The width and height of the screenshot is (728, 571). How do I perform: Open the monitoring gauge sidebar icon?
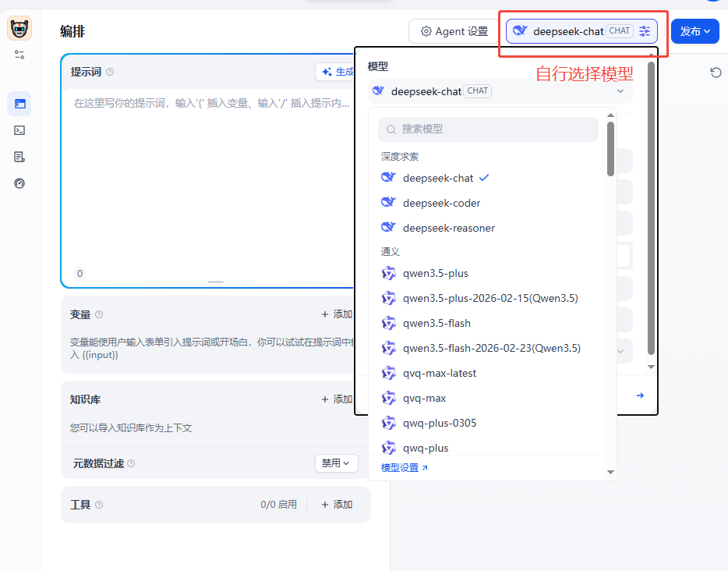(19, 183)
